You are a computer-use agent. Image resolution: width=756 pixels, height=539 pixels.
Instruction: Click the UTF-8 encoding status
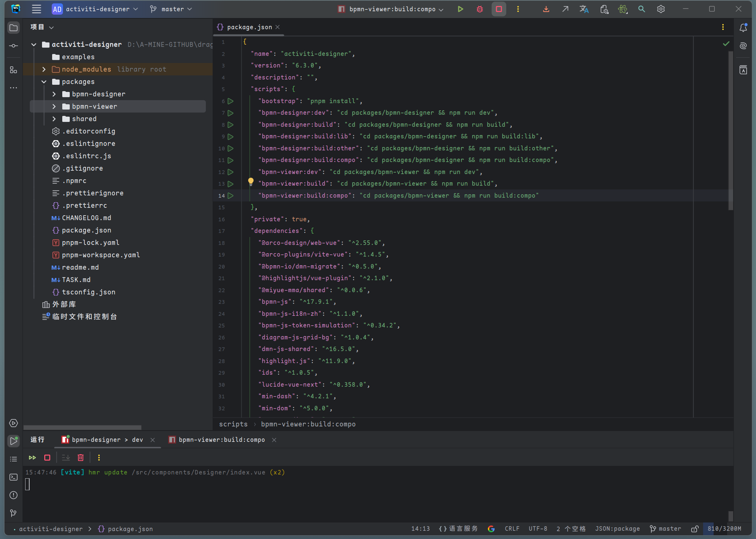538,529
